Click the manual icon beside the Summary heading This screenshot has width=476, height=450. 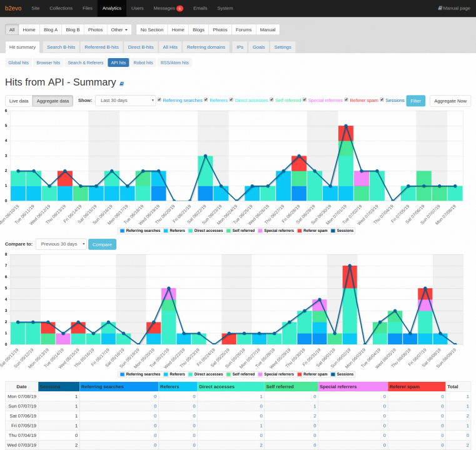click(121, 84)
